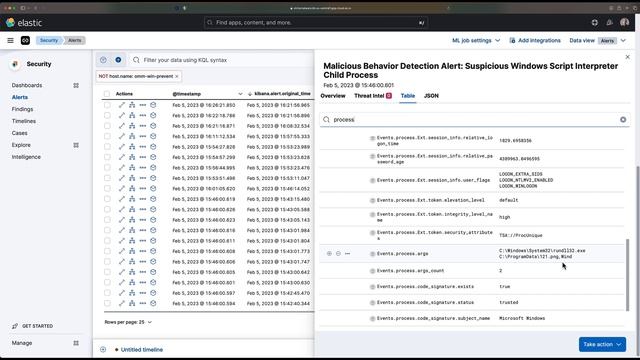640x360 pixels.
Task: Open Explore submenu grid icon
Action: (x=76, y=145)
